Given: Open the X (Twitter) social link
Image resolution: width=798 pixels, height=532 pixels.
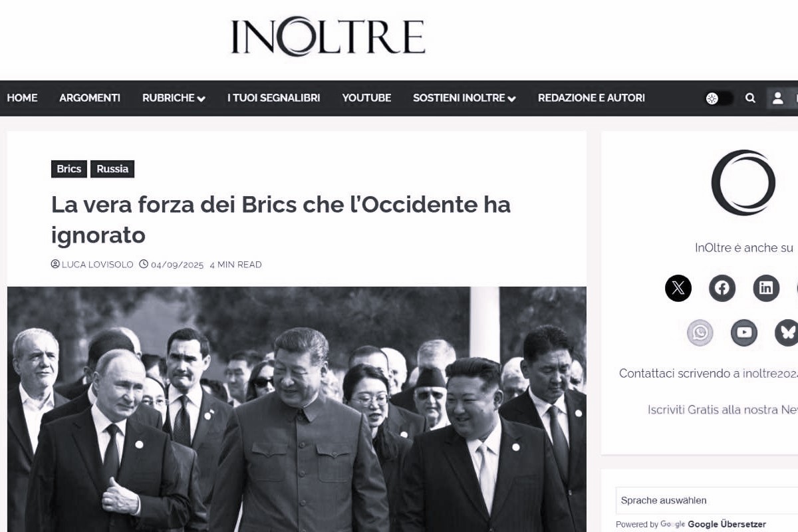Looking at the screenshot, I should pyautogui.click(x=678, y=288).
